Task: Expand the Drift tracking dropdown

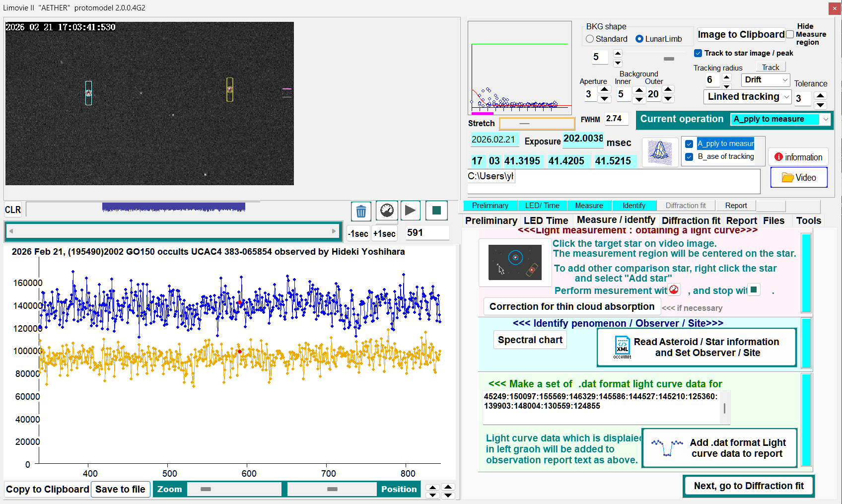Action: [x=765, y=80]
